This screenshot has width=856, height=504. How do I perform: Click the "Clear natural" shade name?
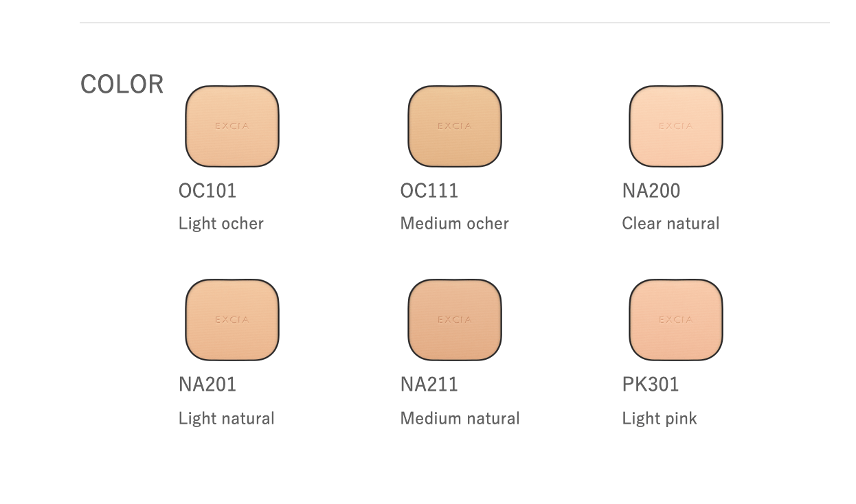coord(671,224)
